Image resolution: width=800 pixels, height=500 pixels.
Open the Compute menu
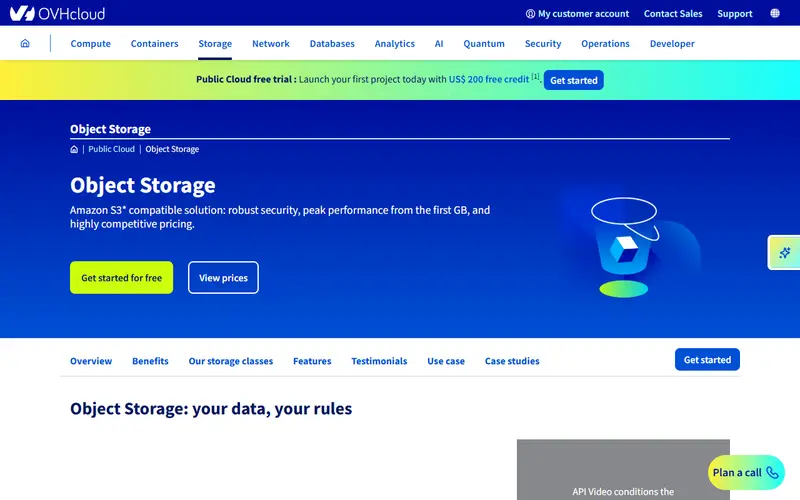point(90,43)
